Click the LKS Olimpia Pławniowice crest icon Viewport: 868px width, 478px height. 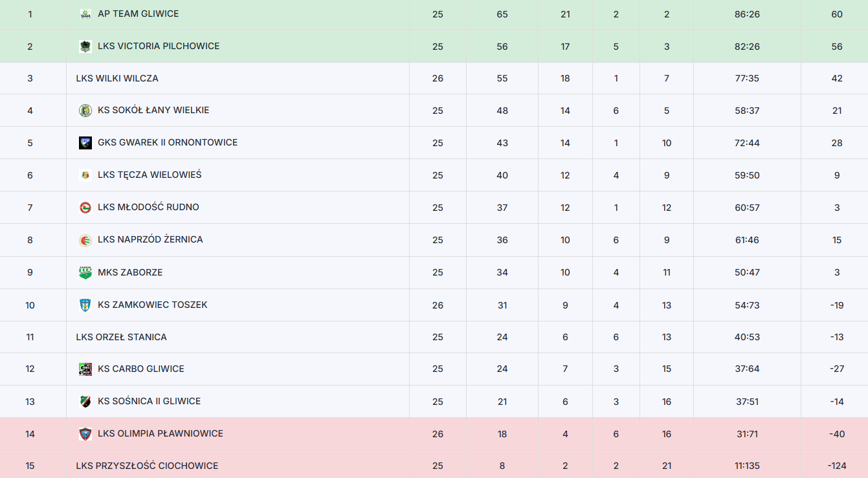tap(85, 434)
